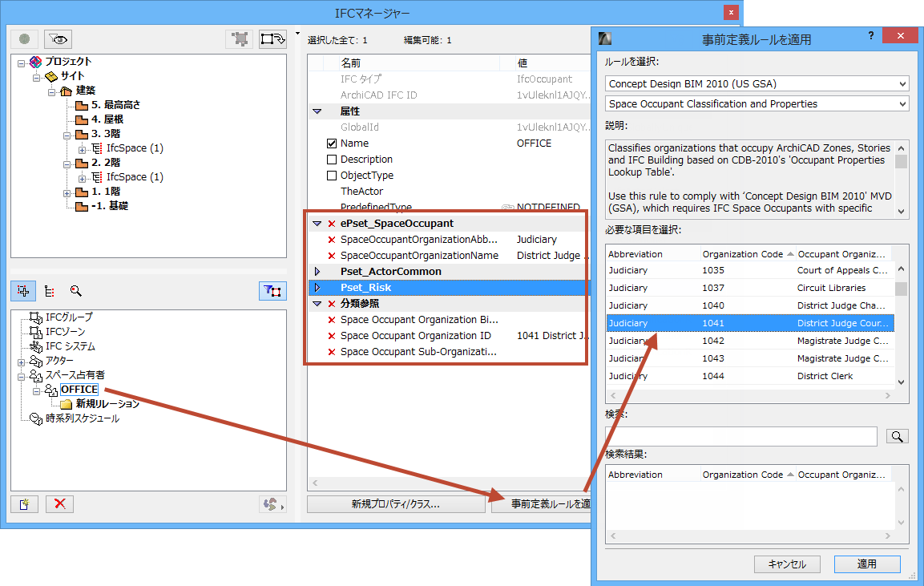
Task: Click the new item icon at bottom left
Action: click(x=24, y=504)
